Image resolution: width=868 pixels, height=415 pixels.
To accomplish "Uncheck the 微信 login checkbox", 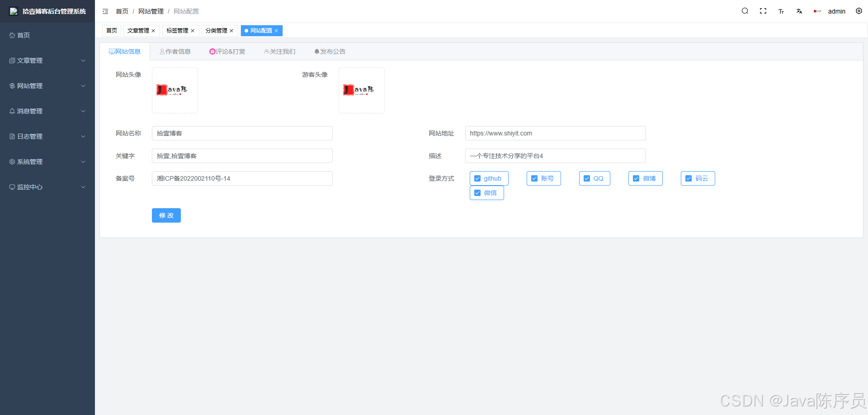I will (477, 193).
